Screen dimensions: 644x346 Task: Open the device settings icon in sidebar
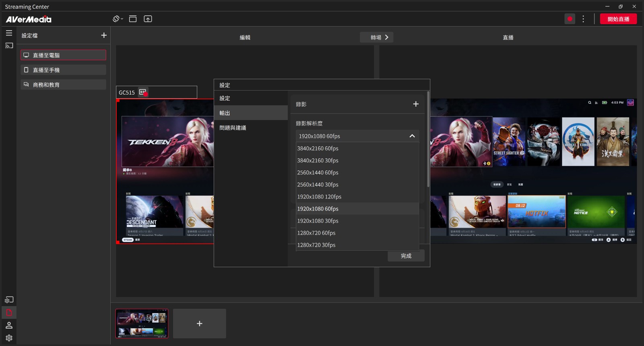pos(9,300)
